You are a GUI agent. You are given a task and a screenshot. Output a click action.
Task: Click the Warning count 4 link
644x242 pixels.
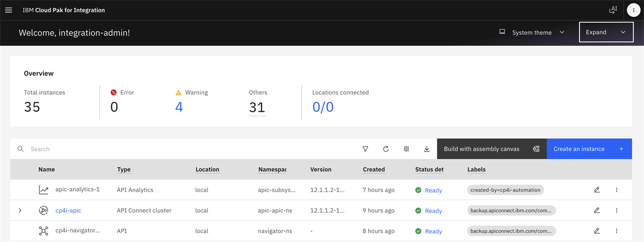pos(179,107)
